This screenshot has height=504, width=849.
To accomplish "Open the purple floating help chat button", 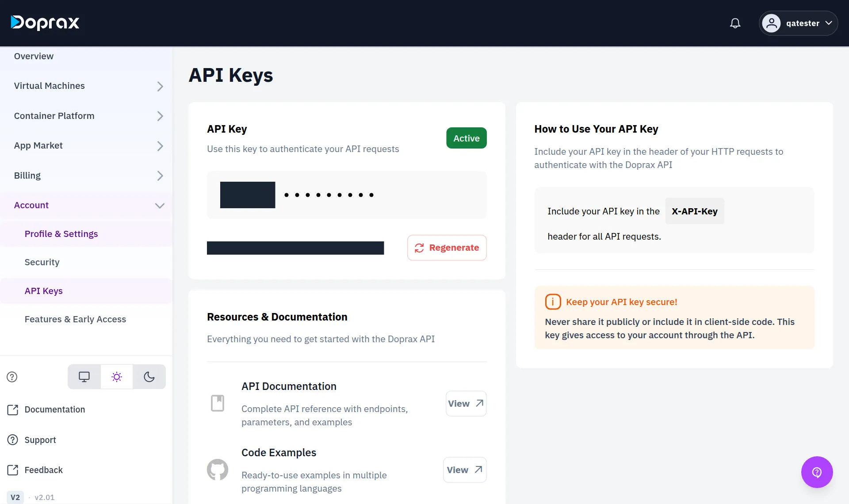I will pyautogui.click(x=817, y=472).
